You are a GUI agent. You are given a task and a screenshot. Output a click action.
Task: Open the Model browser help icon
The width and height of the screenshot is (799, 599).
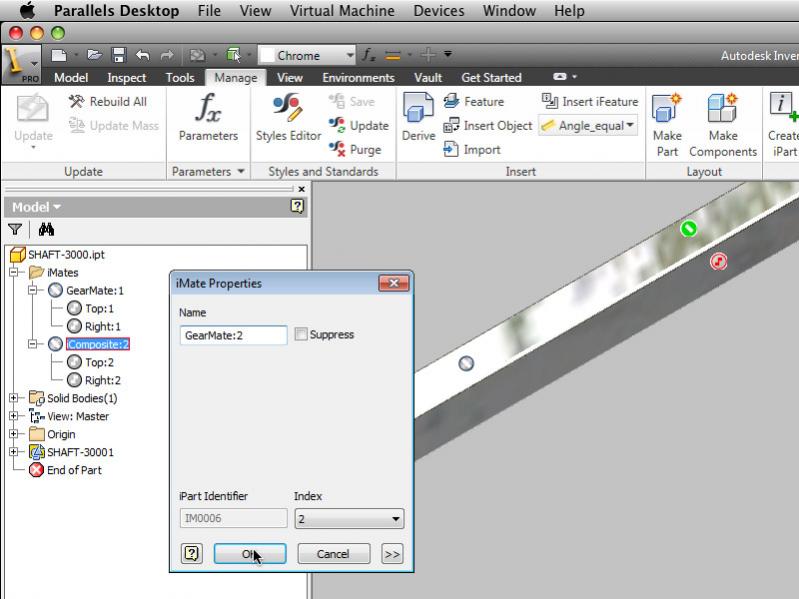[297, 206]
